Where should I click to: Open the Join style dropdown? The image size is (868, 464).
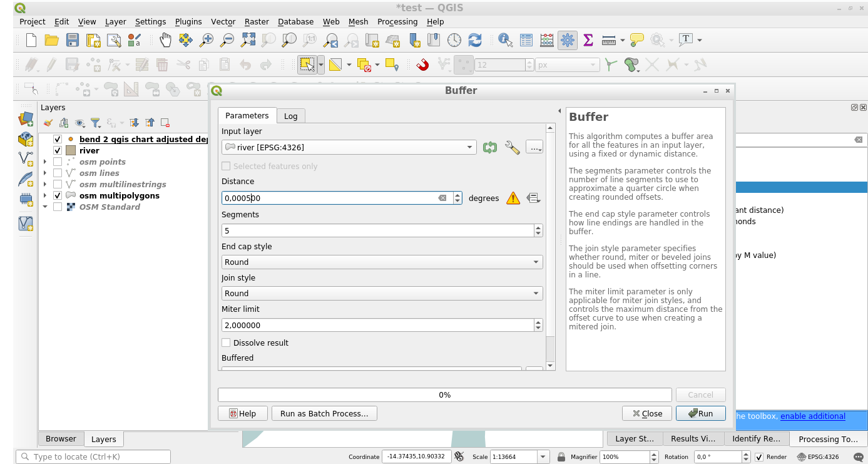(x=382, y=293)
